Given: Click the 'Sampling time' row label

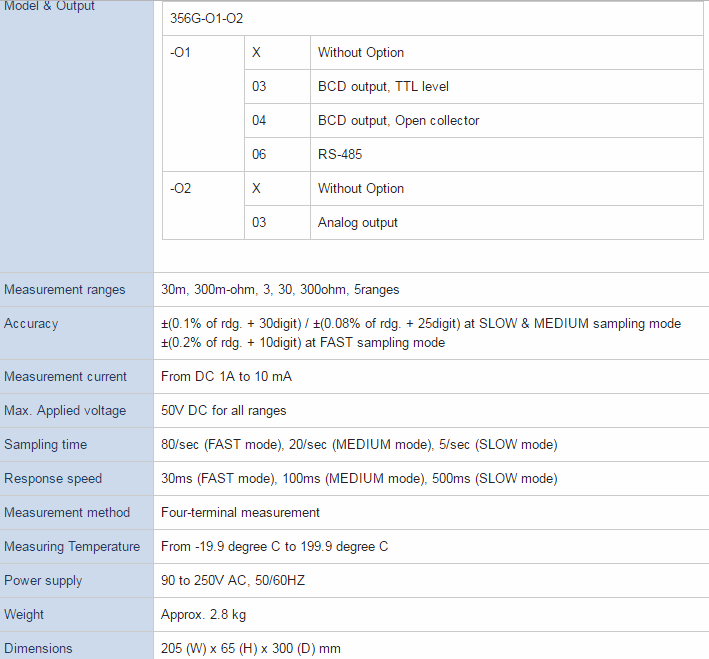Looking at the screenshot, I should click(45, 445).
